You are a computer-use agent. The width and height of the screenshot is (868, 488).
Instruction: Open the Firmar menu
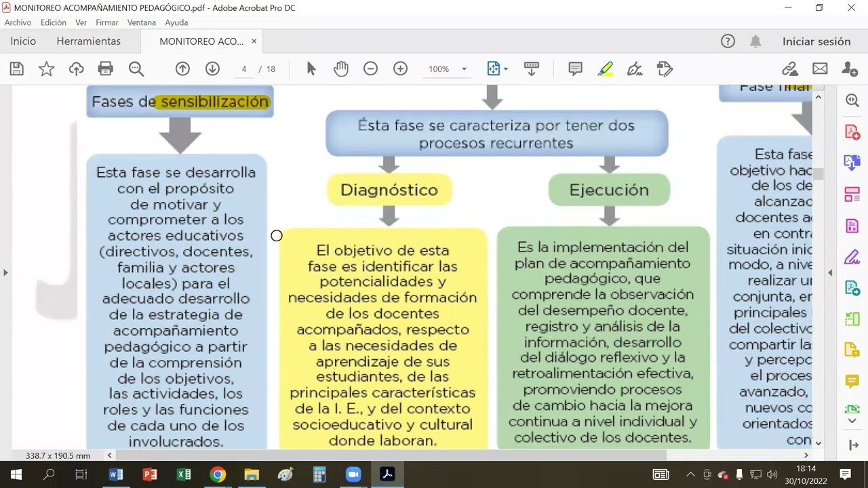click(107, 22)
